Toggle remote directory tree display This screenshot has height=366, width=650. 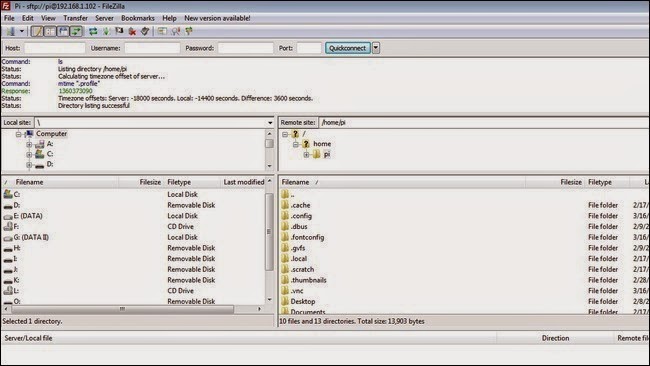63,31
